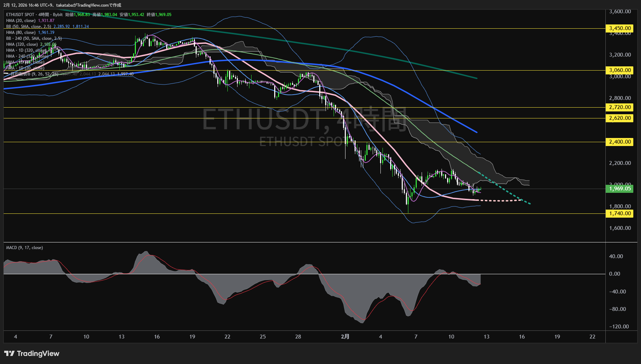This screenshot has height=364, width=641.
Task: Click the HMA (80, close) indicator label
Action: tap(21, 32)
